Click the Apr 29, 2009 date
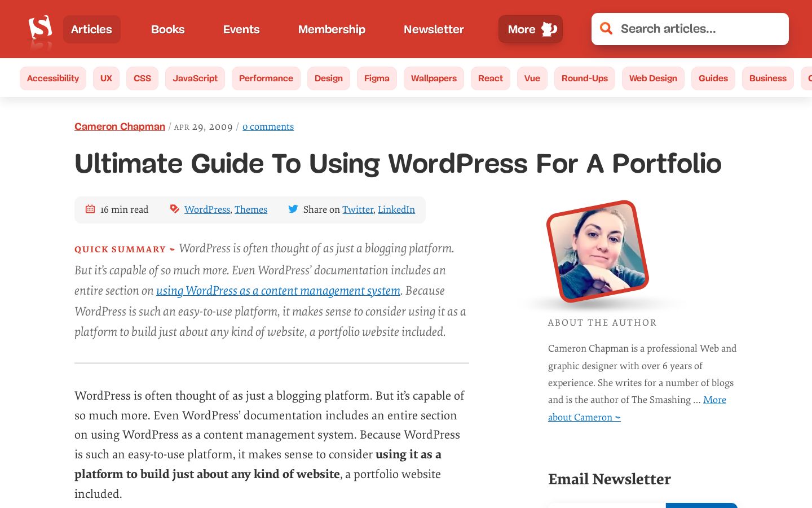812x508 pixels. coord(203,126)
